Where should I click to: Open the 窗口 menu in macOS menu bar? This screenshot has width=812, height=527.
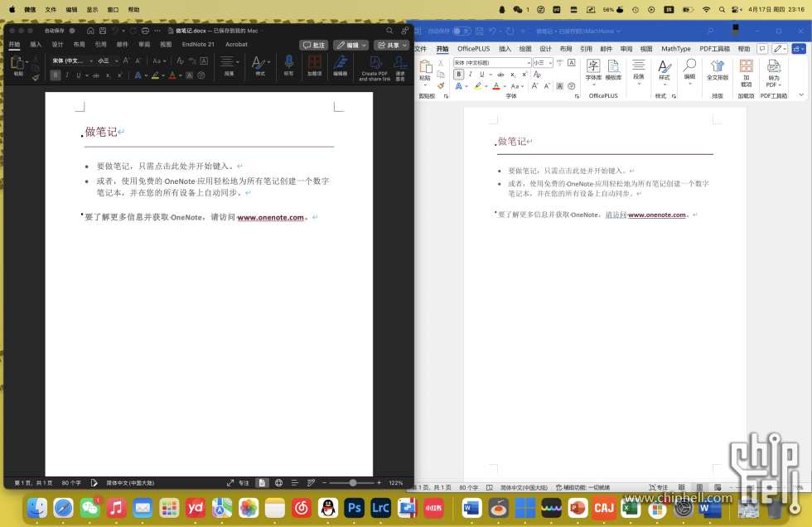113,9
